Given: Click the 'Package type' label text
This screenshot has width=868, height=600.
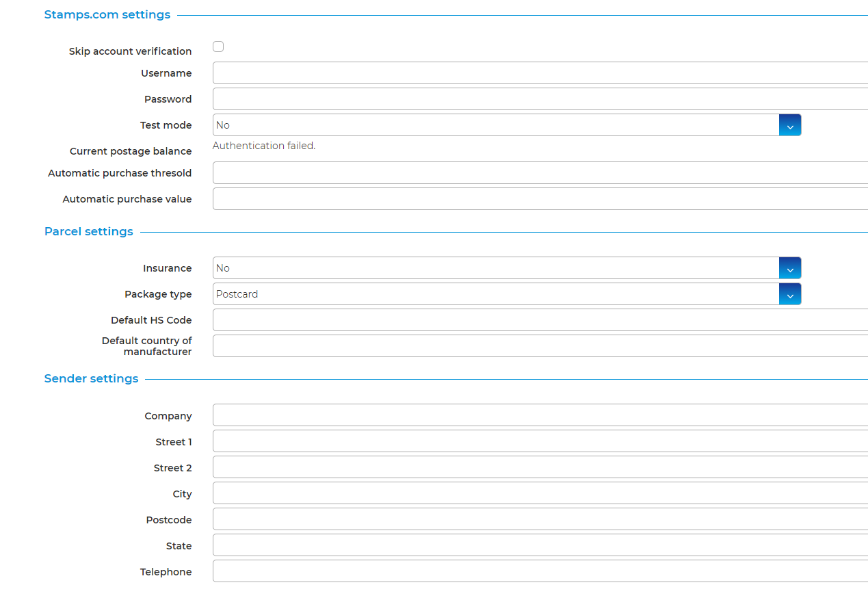Looking at the screenshot, I should (x=158, y=294).
